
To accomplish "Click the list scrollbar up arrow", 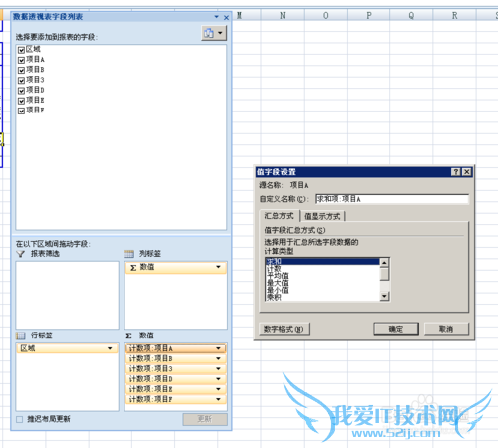I will 384,263.
